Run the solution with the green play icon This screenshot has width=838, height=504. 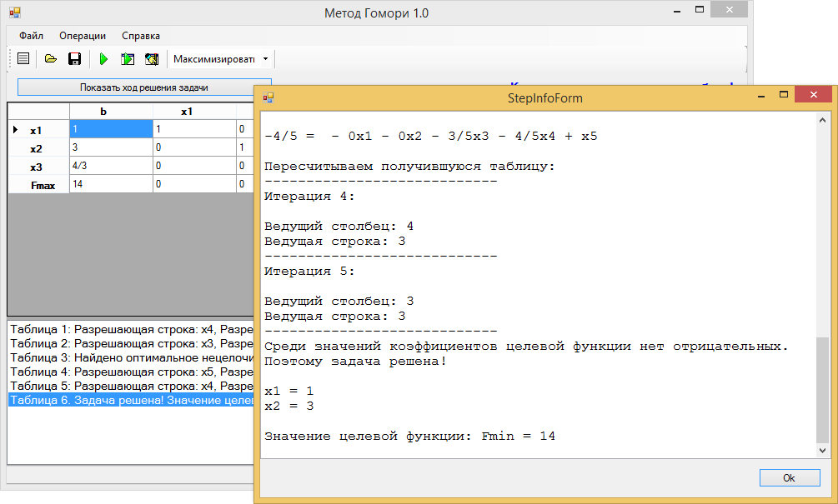click(x=103, y=58)
